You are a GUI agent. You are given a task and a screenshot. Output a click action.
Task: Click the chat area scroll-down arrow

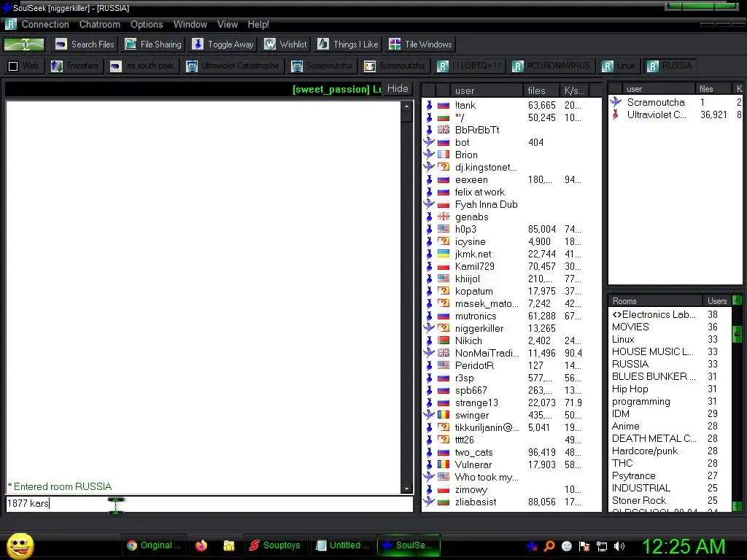click(406, 489)
